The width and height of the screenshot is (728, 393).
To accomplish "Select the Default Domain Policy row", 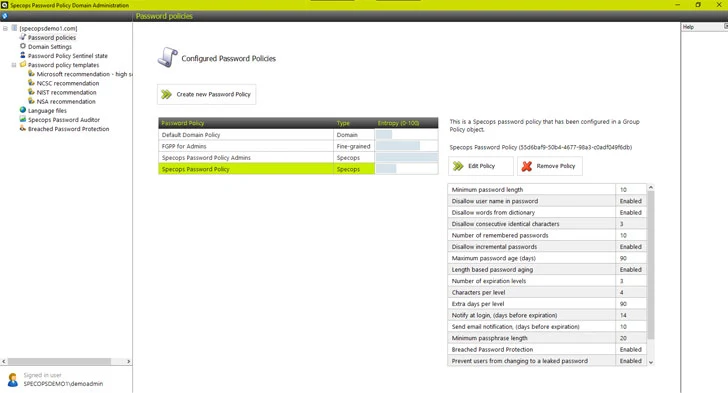I will tap(298, 135).
